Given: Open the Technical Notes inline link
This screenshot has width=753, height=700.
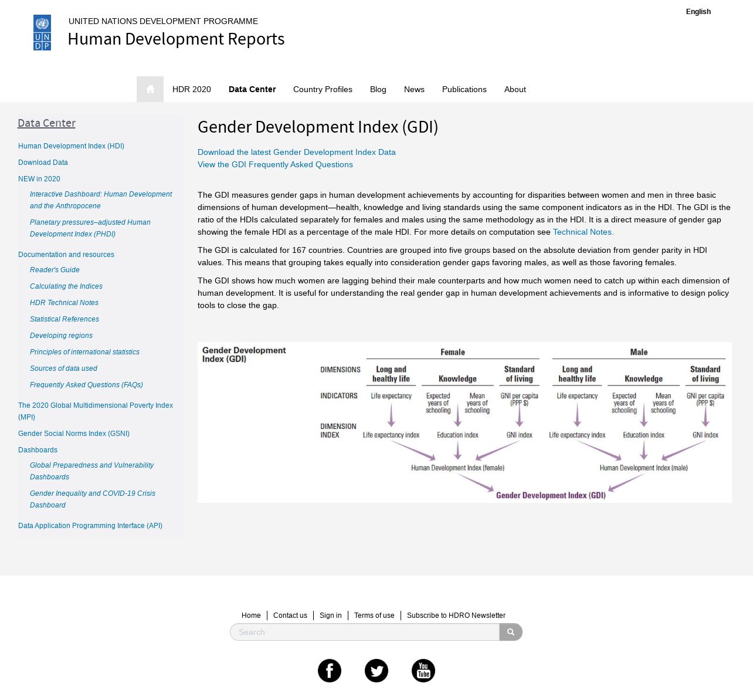Looking at the screenshot, I should pos(583,232).
